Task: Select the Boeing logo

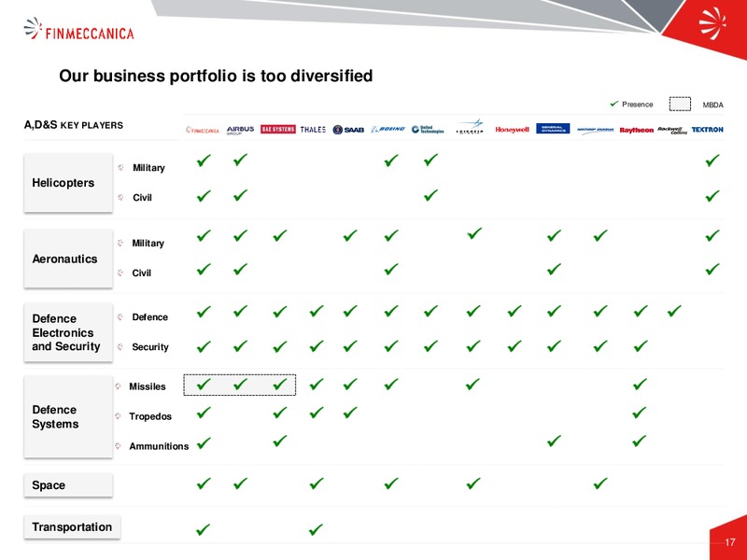Action: (x=388, y=129)
